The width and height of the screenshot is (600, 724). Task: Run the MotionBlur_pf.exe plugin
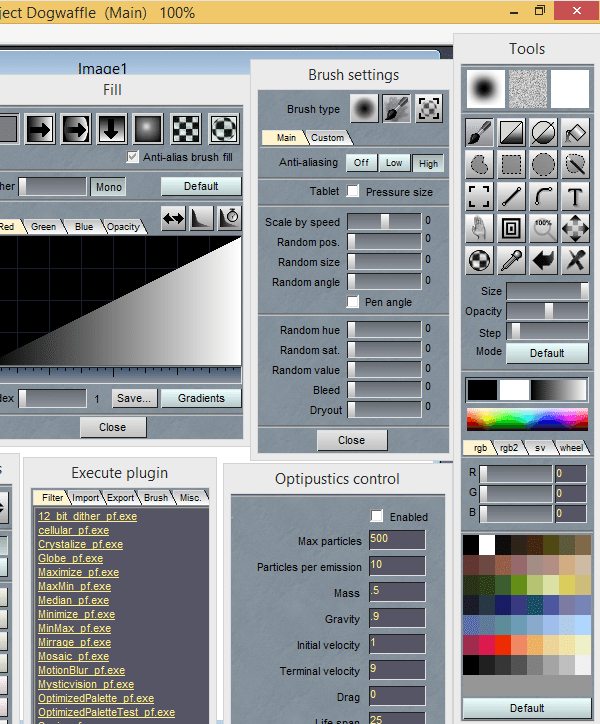point(81,670)
